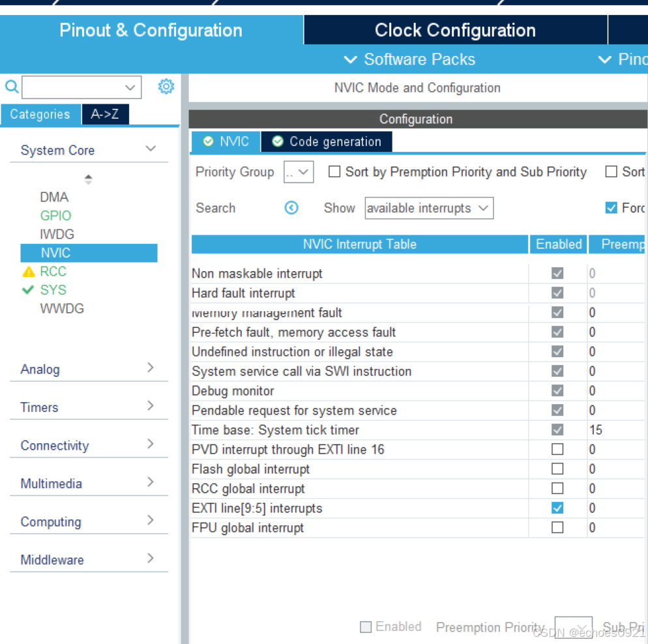Enable Flash global interrupt checkbox
Viewport: 648px width, 644px height.
(557, 469)
